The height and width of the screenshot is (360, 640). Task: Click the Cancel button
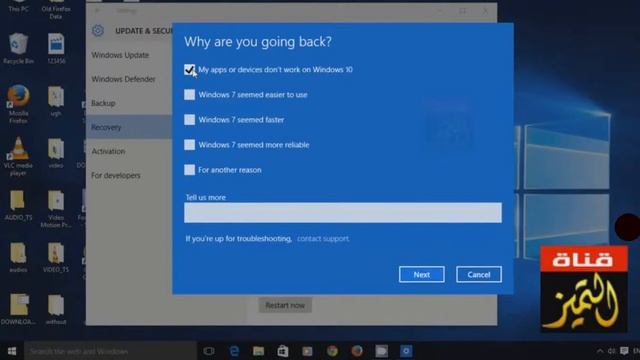pyautogui.click(x=479, y=274)
